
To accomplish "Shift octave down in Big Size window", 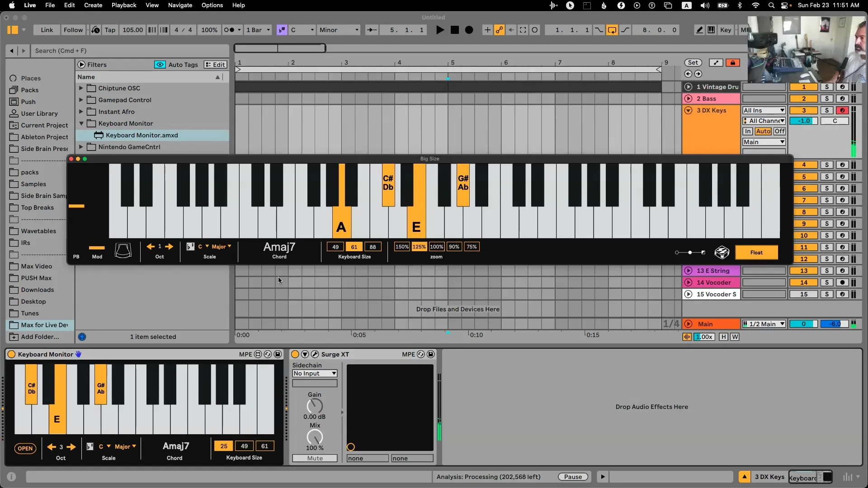I will click(x=151, y=247).
